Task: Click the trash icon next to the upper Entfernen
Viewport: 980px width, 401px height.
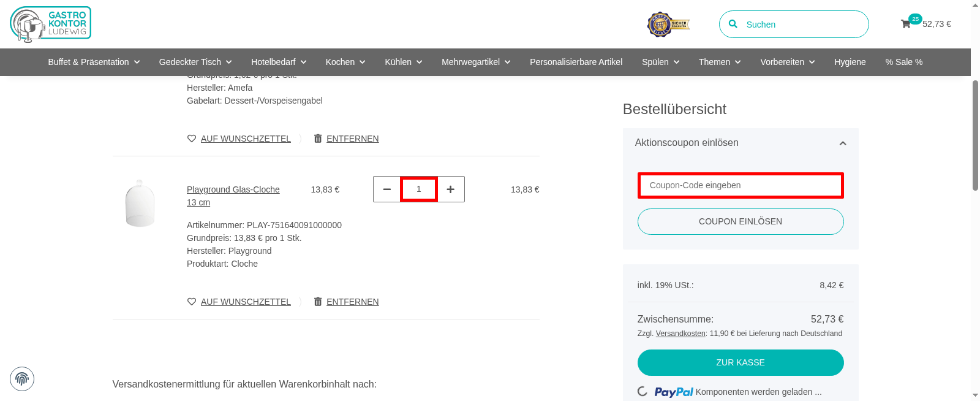Action: point(318,138)
